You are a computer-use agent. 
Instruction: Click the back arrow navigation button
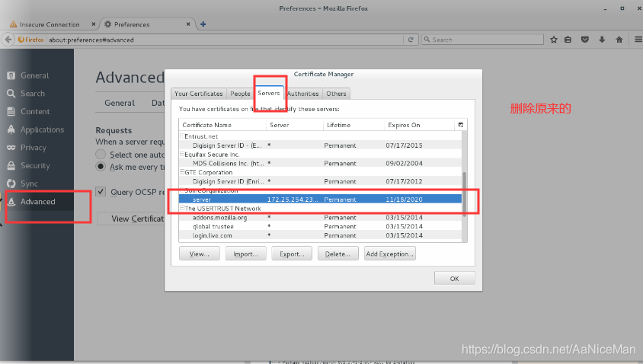[8, 40]
